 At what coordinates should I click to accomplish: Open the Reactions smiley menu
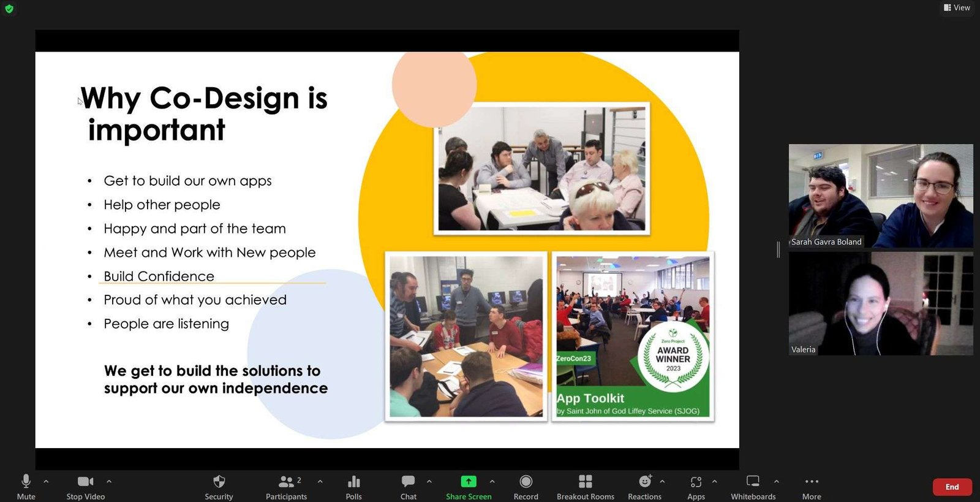644,487
